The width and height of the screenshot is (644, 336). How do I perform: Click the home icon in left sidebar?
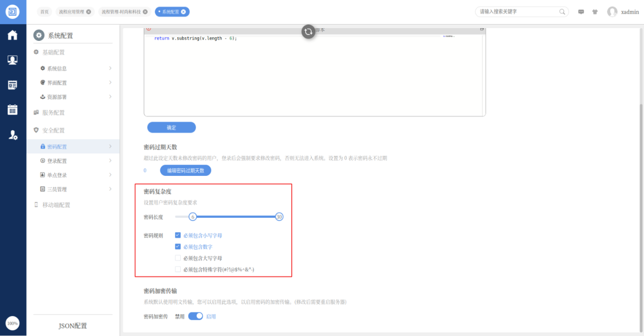12,35
